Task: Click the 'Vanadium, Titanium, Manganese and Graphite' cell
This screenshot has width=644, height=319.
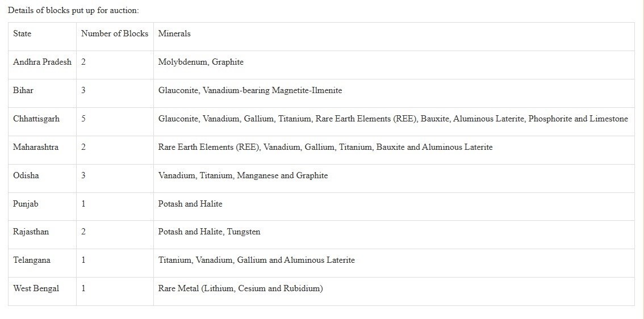Action: click(x=394, y=178)
